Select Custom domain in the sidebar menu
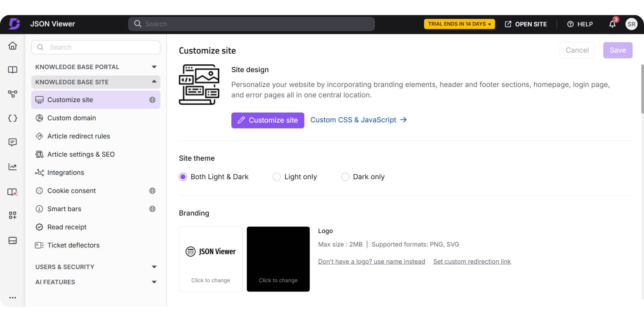Image resolution: width=644 pixels, height=322 pixels. point(71,118)
